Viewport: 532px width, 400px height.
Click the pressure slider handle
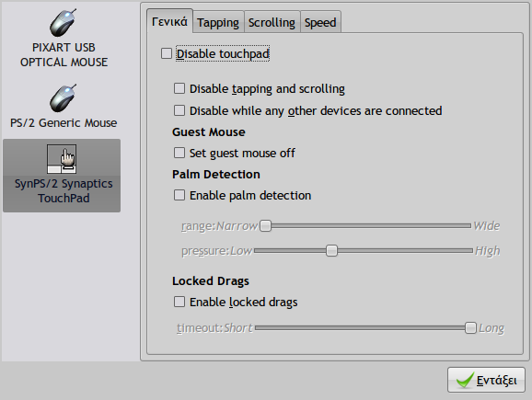point(331,251)
